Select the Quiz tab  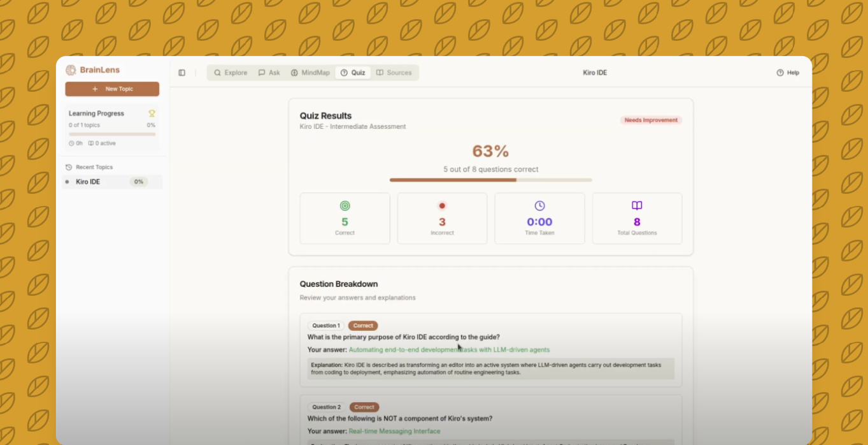353,73
